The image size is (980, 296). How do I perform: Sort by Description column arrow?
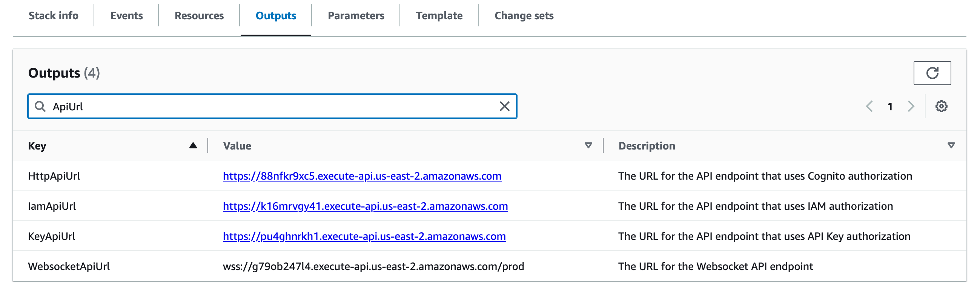pyautogui.click(x=951, y=145)
